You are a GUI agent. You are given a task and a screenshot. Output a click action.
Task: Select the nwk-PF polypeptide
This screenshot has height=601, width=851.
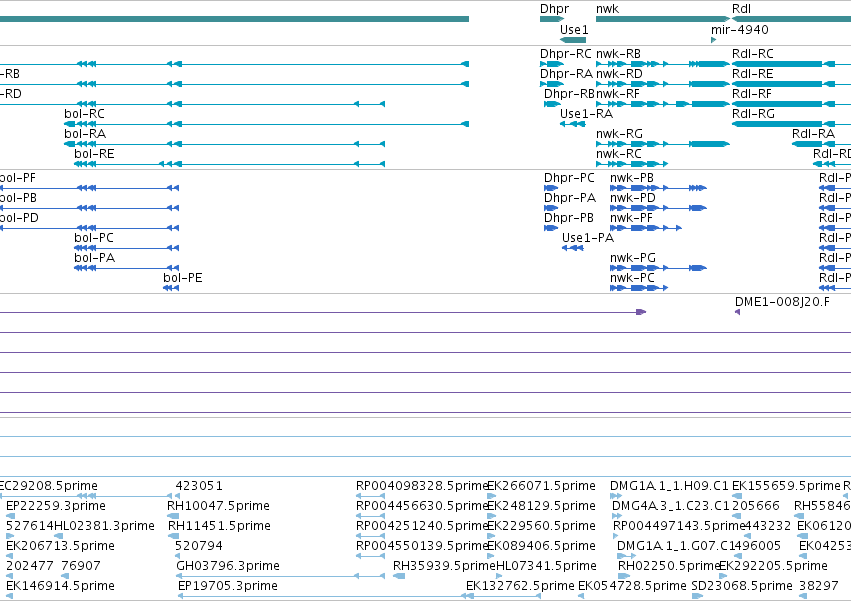[x=631, y=218]
